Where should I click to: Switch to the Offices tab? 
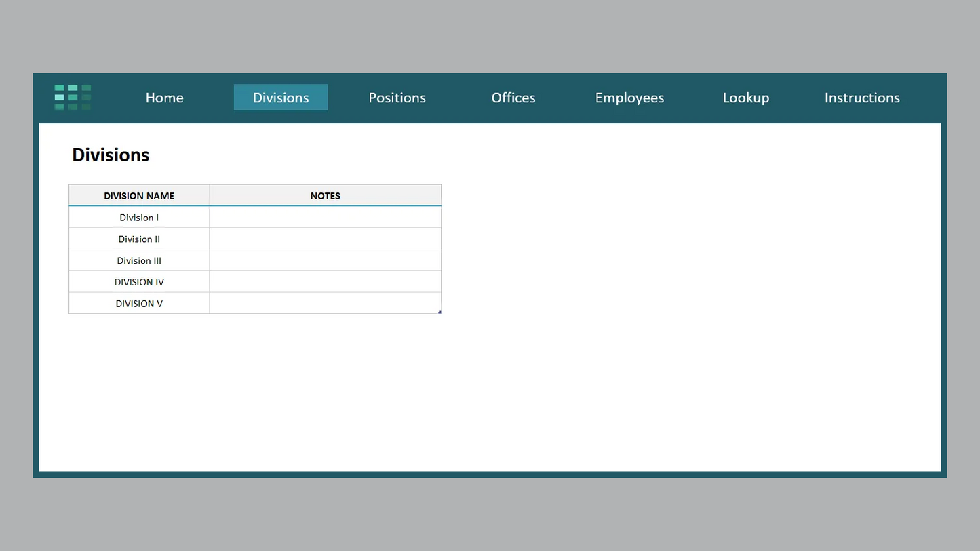point(513,98)
